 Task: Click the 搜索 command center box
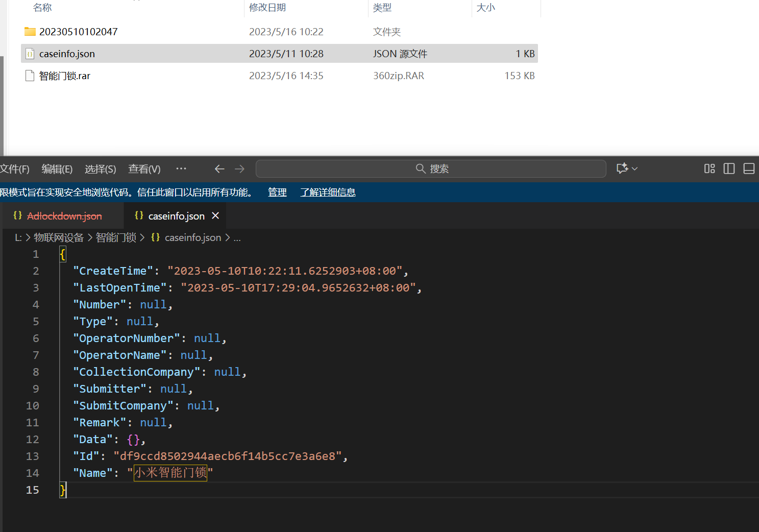pos(431,168)
